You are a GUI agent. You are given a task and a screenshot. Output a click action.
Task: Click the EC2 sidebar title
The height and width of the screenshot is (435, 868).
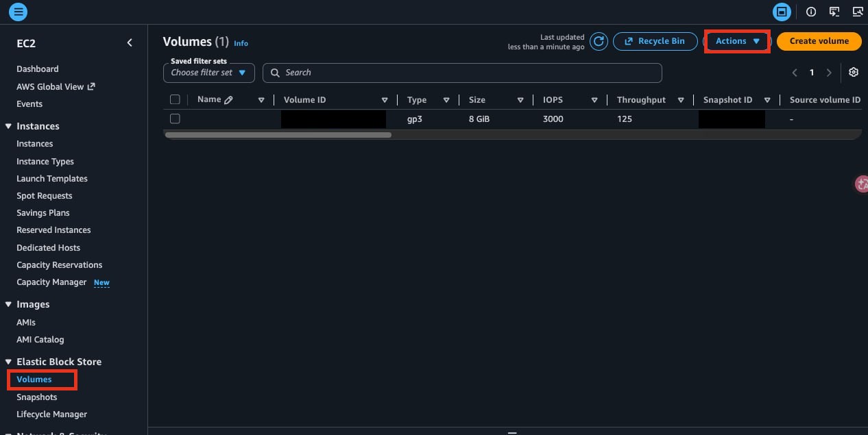click(26, 43)
